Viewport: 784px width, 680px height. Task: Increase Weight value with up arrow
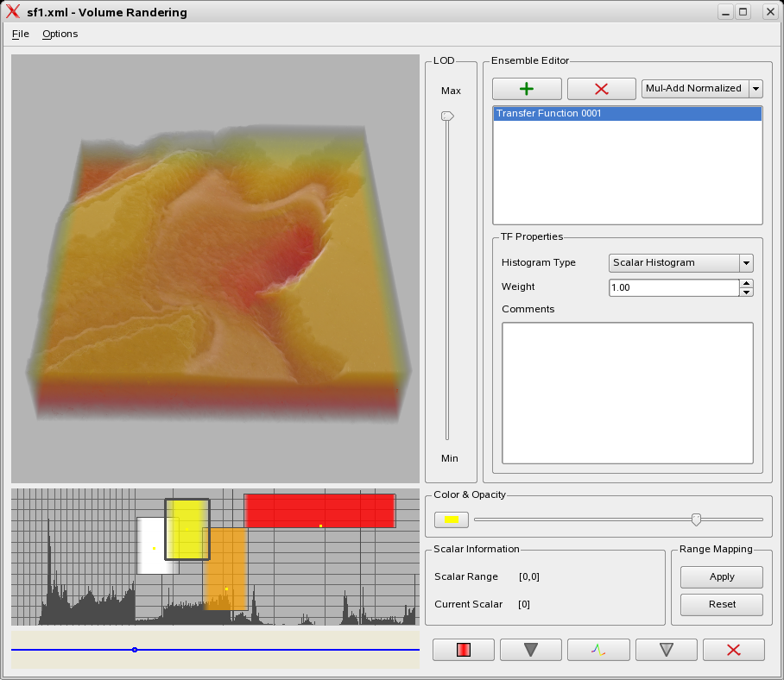pyautogui.click(x=746, y=283)
